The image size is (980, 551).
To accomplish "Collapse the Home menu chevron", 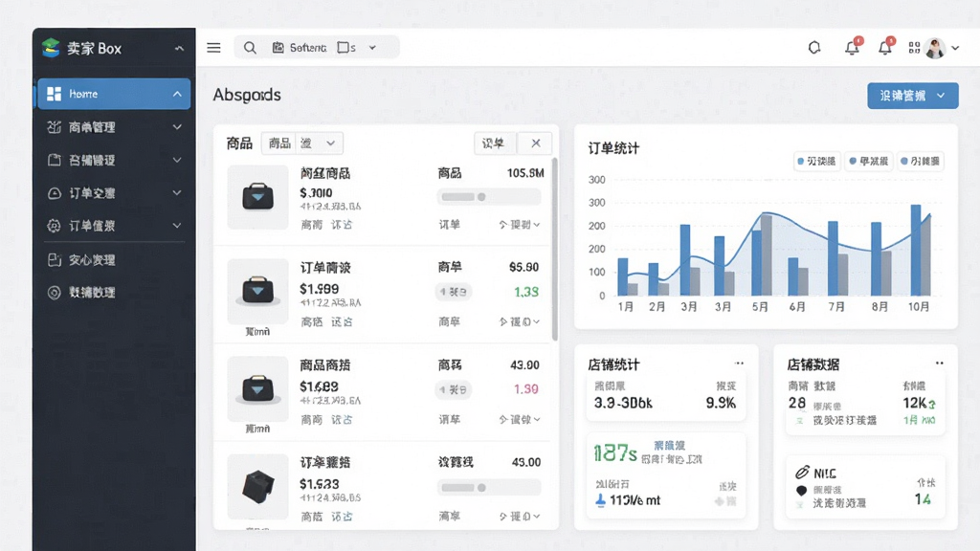I will pyautogui.click(x=177, y=94).
